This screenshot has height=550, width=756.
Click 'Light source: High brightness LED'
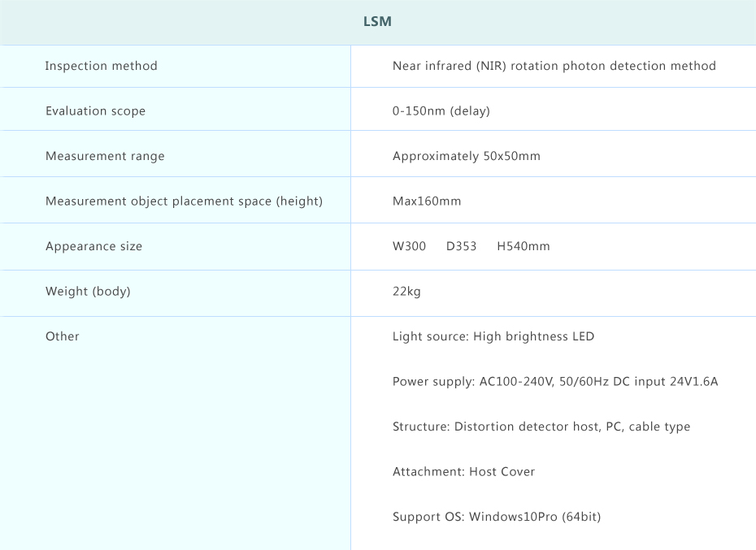[x=493, y=336]
